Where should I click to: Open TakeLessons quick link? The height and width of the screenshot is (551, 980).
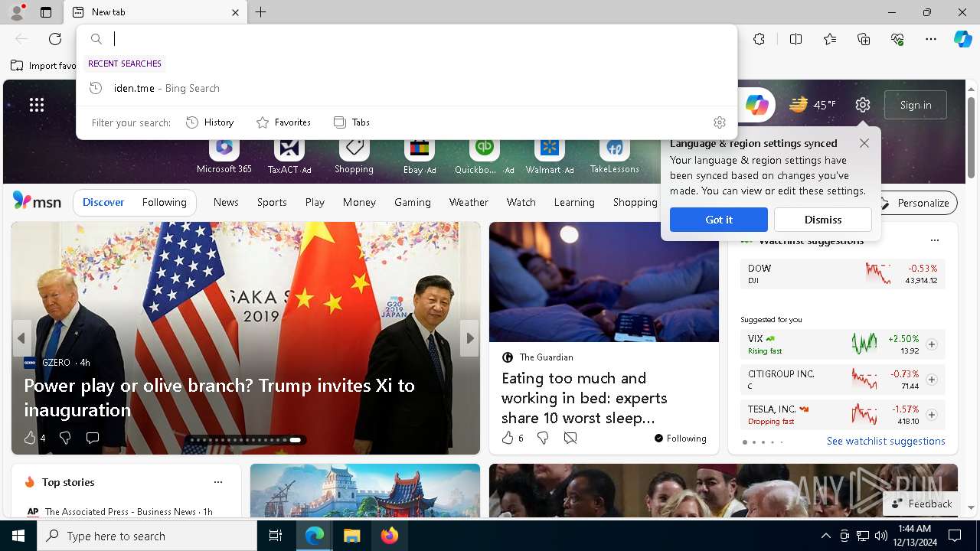(614, 156)
